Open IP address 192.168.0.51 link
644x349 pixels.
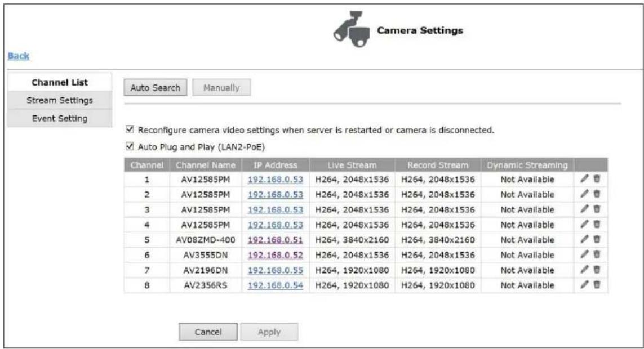(x=275, y=240)
